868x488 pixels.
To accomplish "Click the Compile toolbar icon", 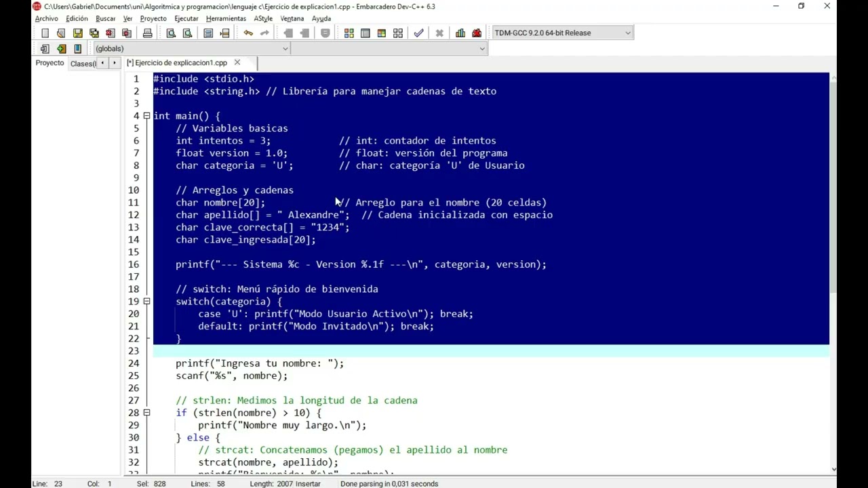I will coord(349,33).
